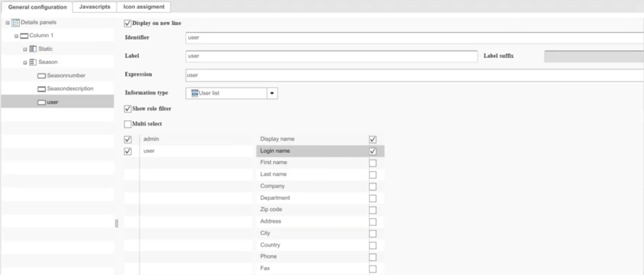Image resolution: width=644 pixels, height=275 pixels.
Task: Uncheck the admin role checkbox
Action: 128,139
